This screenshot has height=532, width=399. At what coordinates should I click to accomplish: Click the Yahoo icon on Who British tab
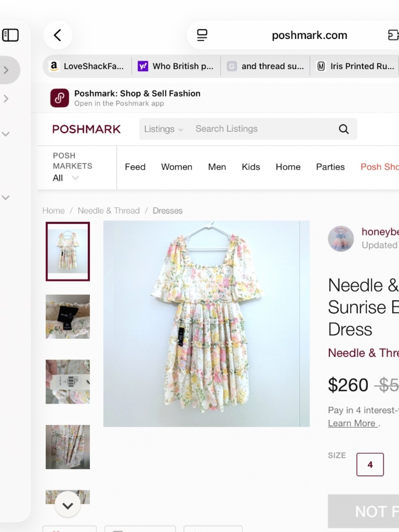pyautogui.click(x=143, y=66)
